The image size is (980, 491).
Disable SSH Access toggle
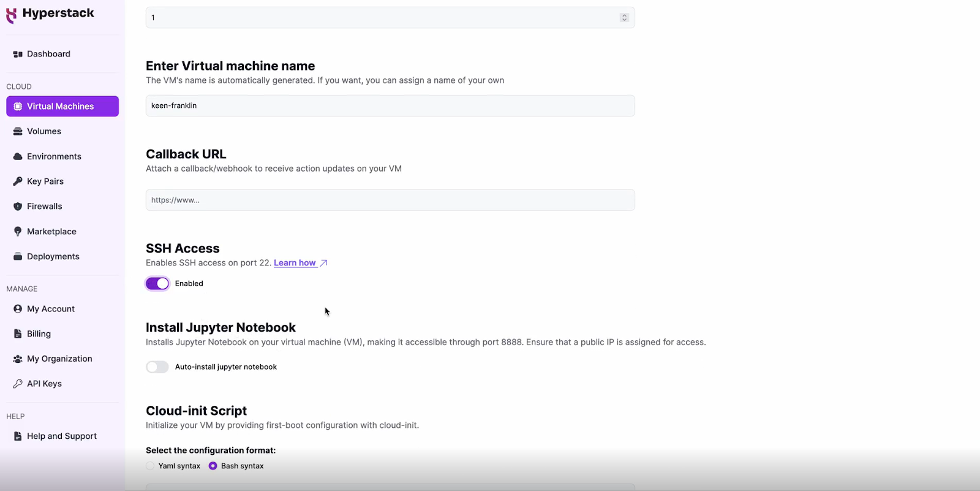coord(157,283)
